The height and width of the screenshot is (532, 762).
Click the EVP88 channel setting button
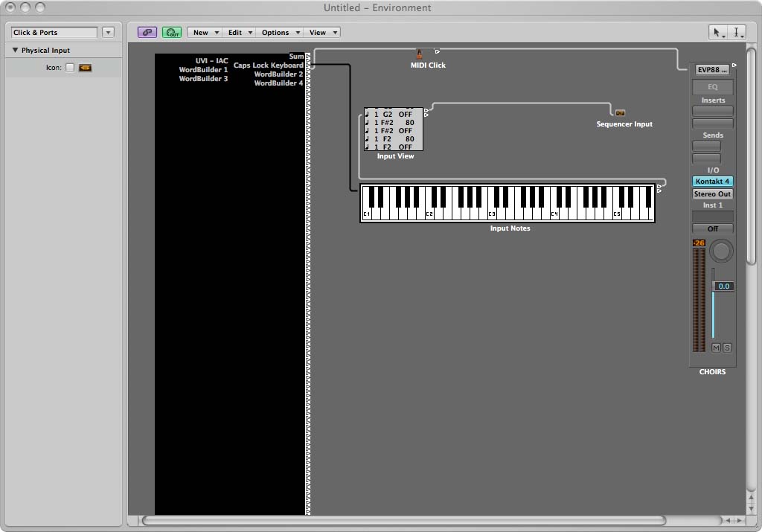pos(712,70)
